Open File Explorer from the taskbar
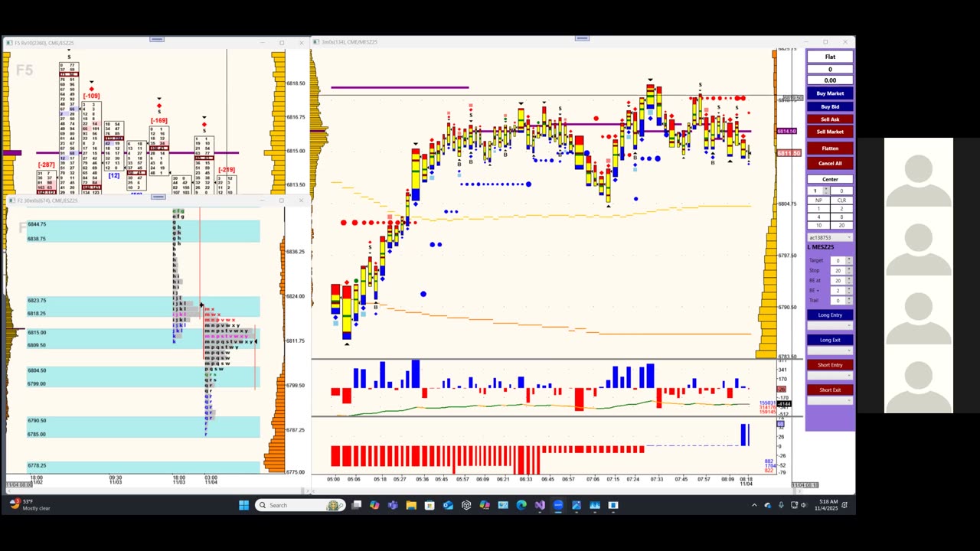 (411, 505)
